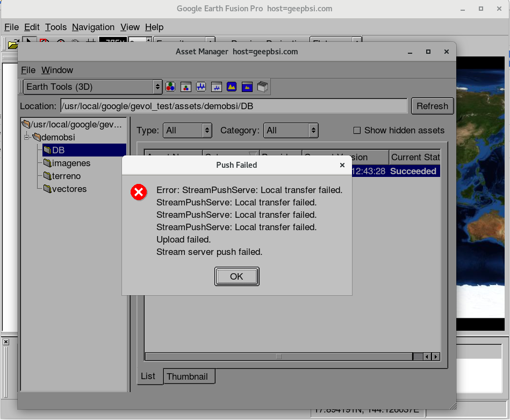The height and width of the screenshot is (420, 510).
Task: Maximize the Asset Manager window
Action: [428, 52]
